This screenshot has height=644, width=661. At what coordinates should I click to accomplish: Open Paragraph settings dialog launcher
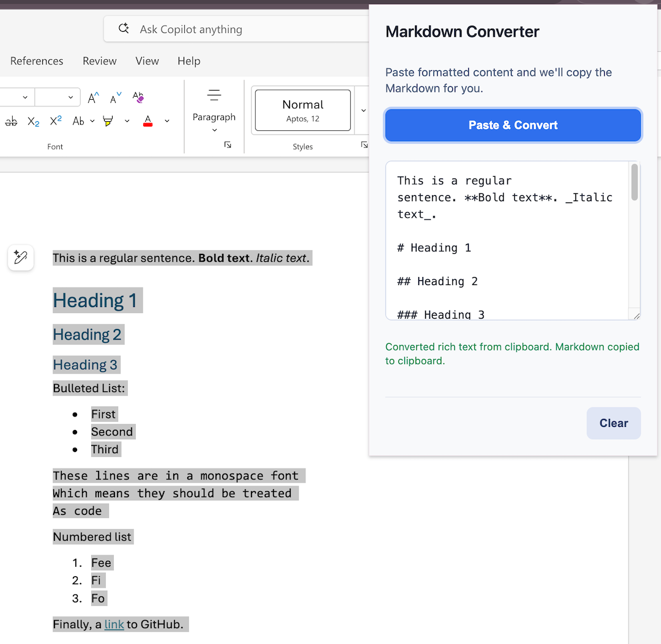tap(228, 145)
